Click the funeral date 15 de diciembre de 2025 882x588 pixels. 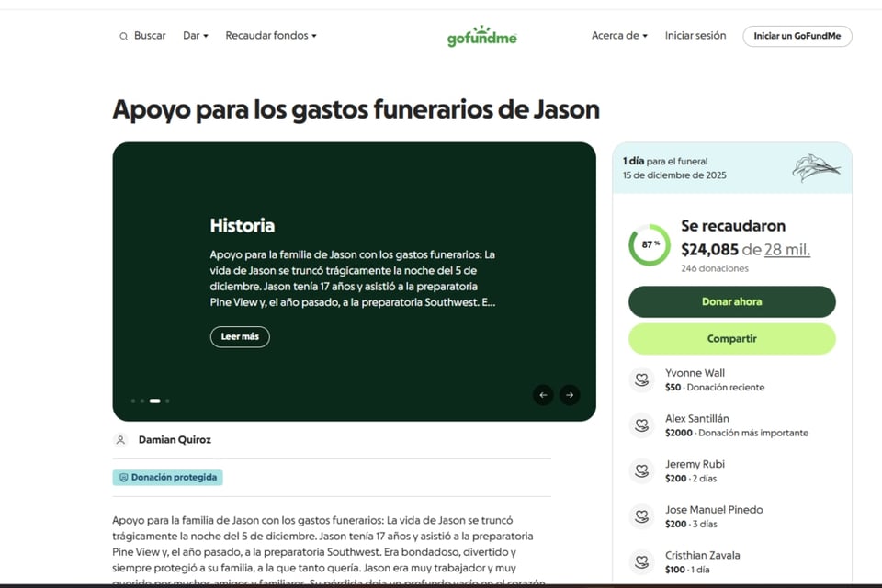[674, 175]
